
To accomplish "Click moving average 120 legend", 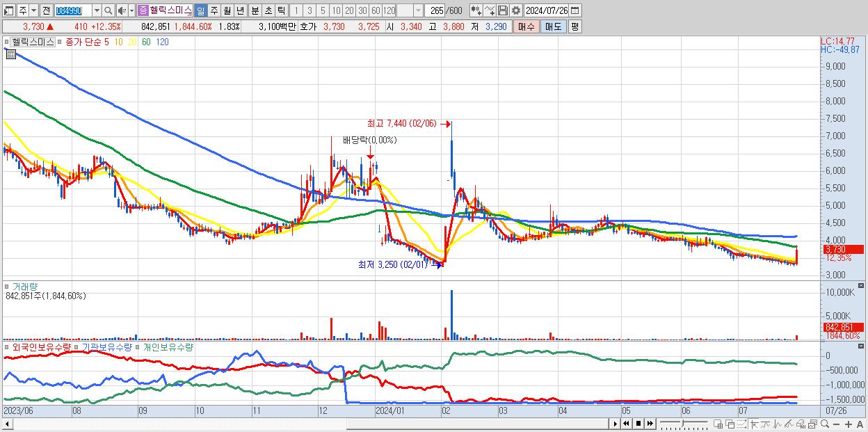I will pyautogui.click(x=162, y=42).
